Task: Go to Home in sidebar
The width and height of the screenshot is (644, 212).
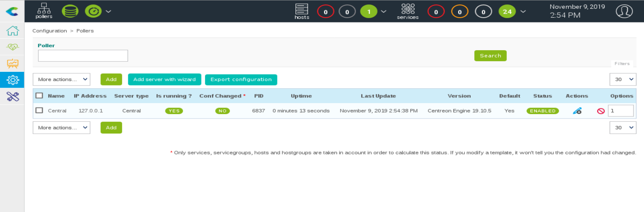Action: pyautogui.click(x=12, y=31)
